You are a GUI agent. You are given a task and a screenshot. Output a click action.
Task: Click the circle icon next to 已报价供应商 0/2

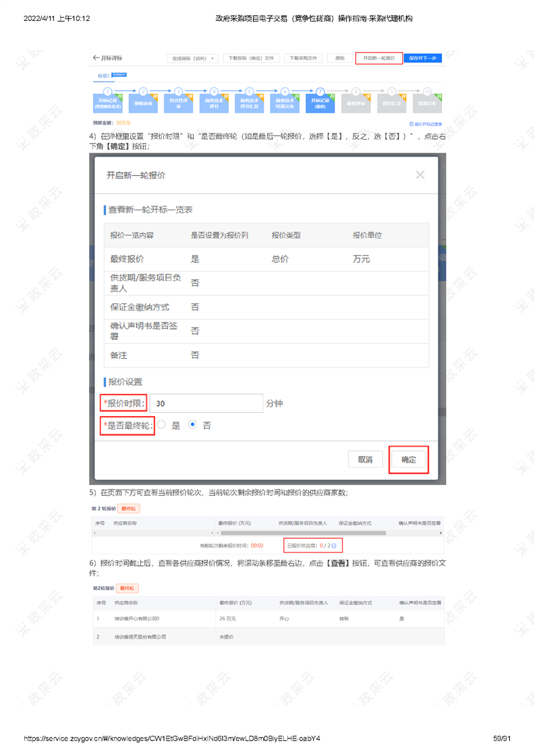[x=333, y=545]
